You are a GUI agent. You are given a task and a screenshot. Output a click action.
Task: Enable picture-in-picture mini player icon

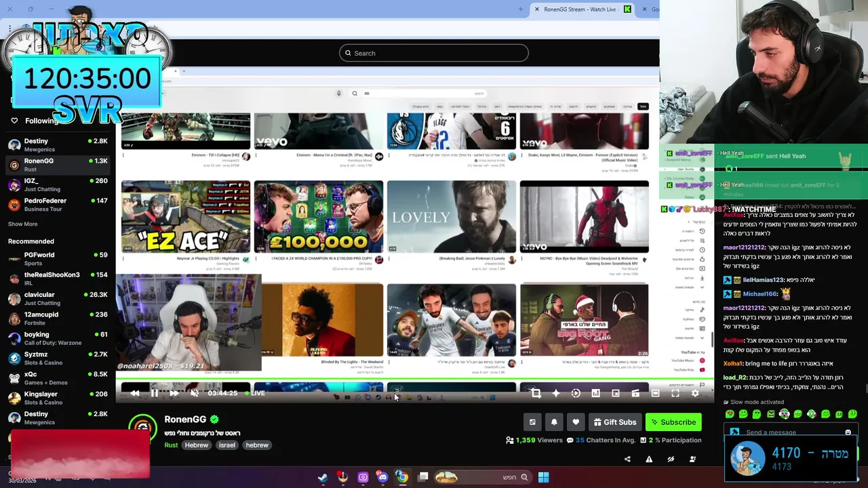[x=616, y=393]
